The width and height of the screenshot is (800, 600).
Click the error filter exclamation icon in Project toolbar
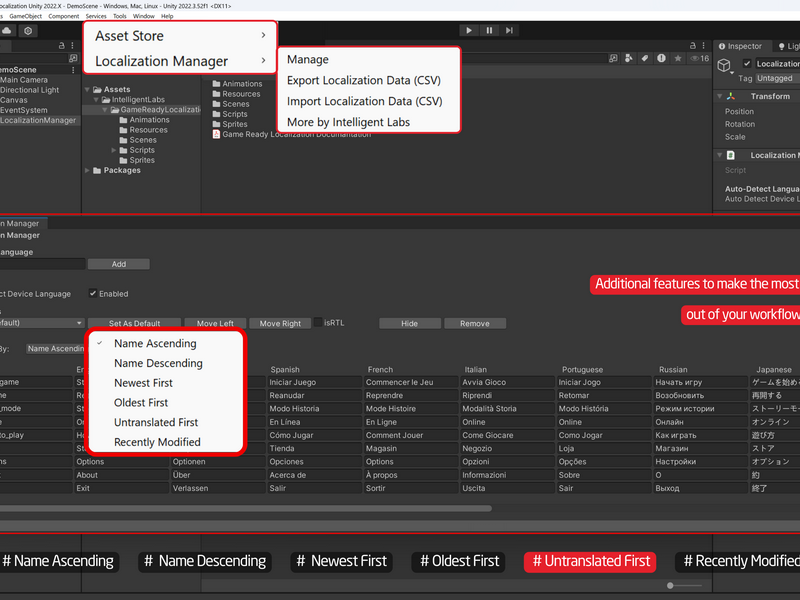(661, 58)
